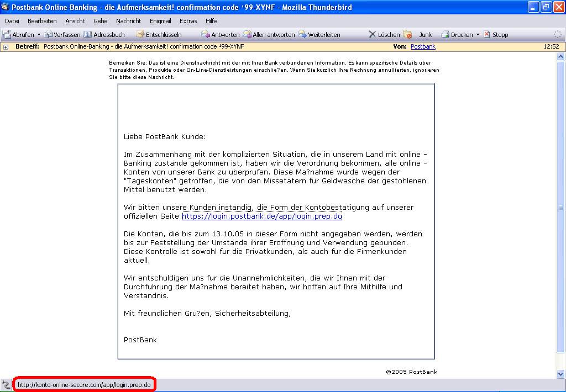
Task: Click the status bar URL konto-online-secure.com
Action: pyautogui.click(x=84, y=385)
